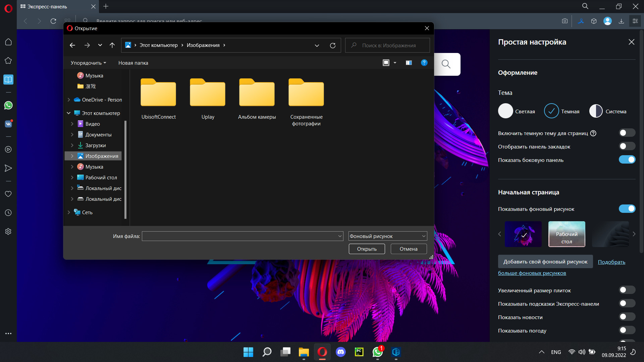644x362 pixels.
Task: Toggle the preview pane icon
Action: click(409, 63)
